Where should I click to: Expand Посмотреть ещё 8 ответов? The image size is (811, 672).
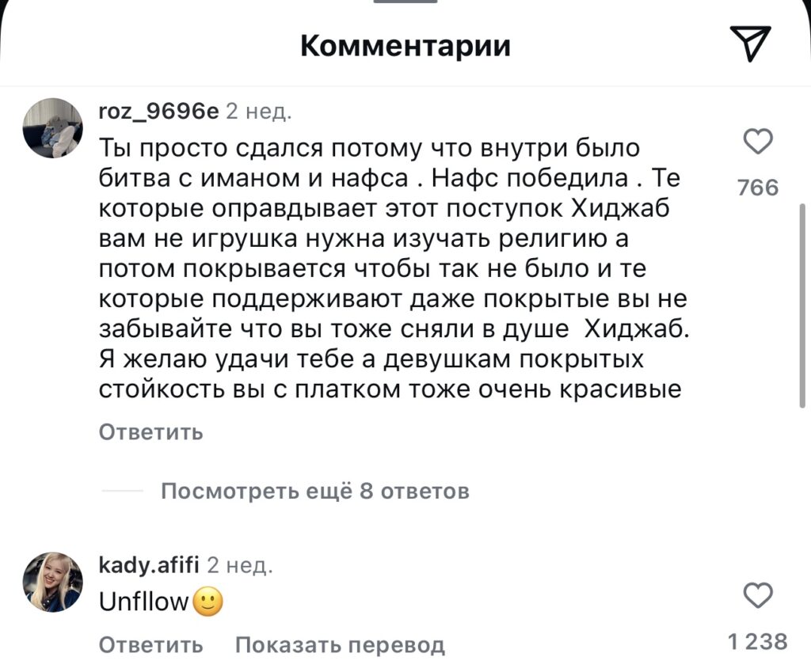(314, 492)
